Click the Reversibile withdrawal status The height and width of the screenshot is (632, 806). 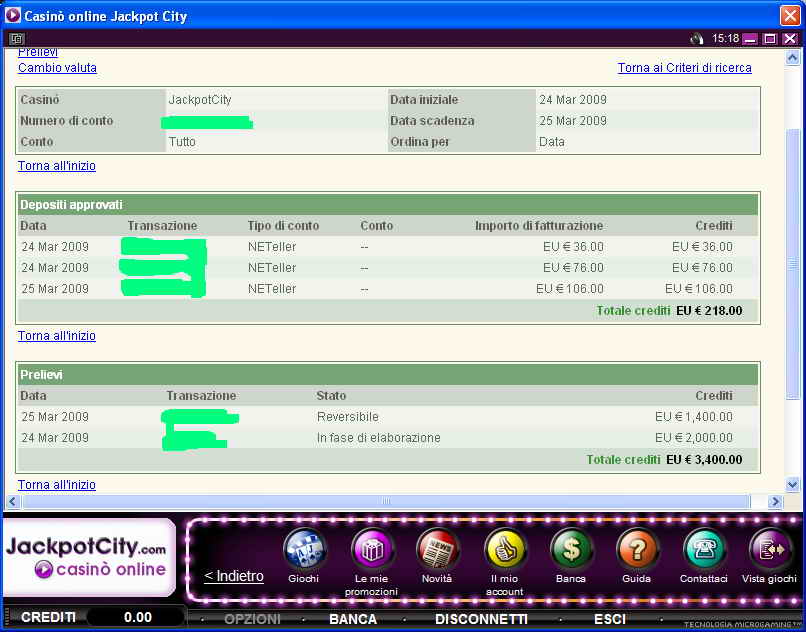coord(347,417)
